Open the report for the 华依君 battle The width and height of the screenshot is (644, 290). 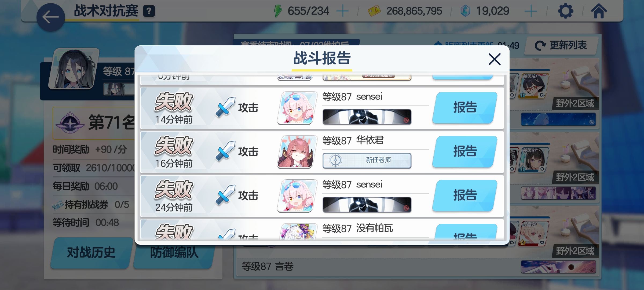(465, 151)
